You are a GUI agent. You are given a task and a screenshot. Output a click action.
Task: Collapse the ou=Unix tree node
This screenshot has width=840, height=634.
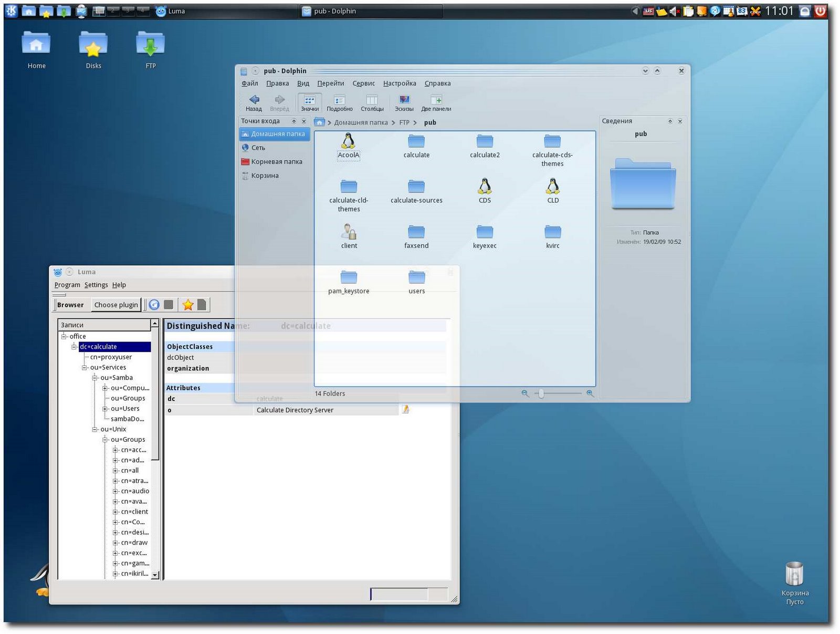coord(95,429)
